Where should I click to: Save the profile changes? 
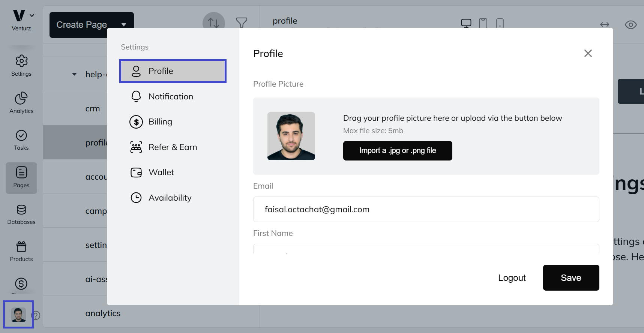(571, 278)
